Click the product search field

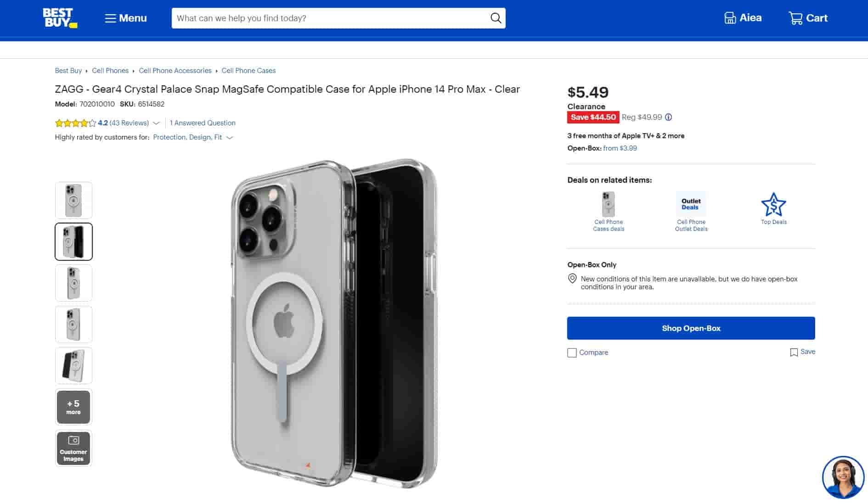point(331,18)
